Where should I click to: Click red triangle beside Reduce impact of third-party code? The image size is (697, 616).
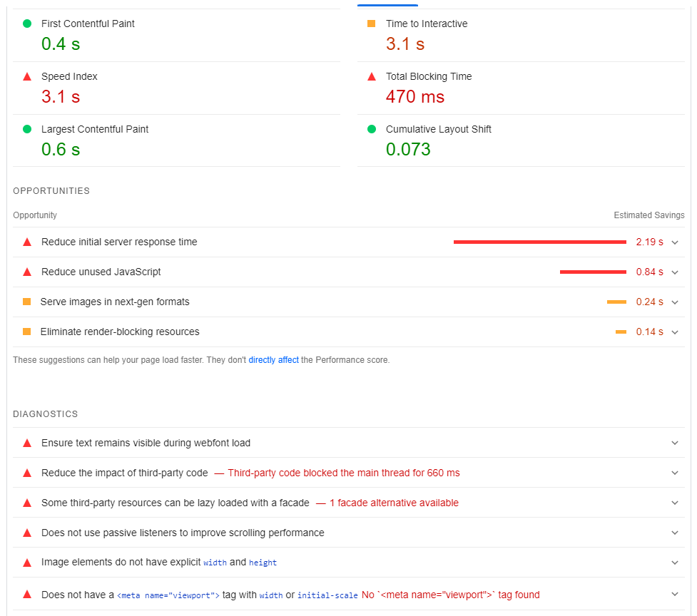click(27, 473)
